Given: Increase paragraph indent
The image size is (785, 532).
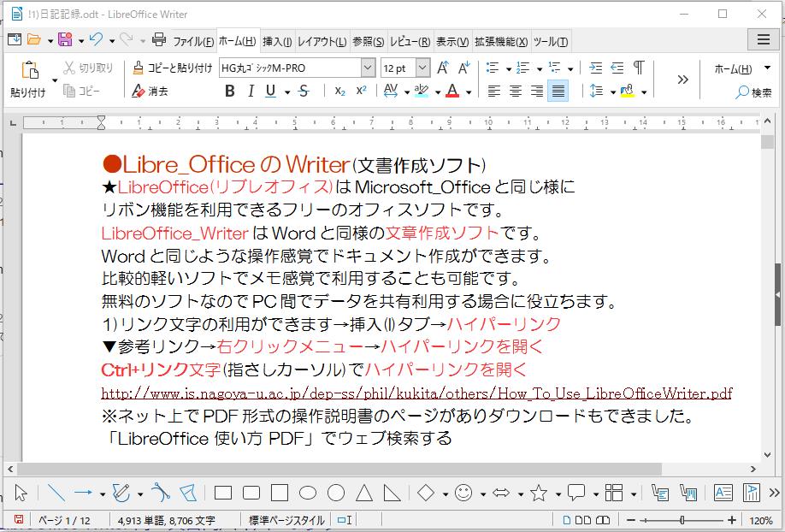Looking at the screenshot, I should click(596, 68).
